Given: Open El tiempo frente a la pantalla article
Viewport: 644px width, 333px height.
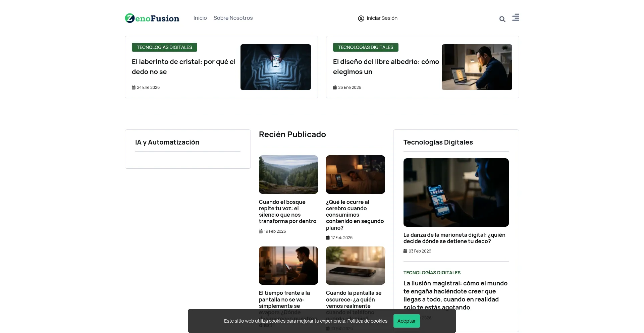Looking at the screenshot, I should [288, 299].
